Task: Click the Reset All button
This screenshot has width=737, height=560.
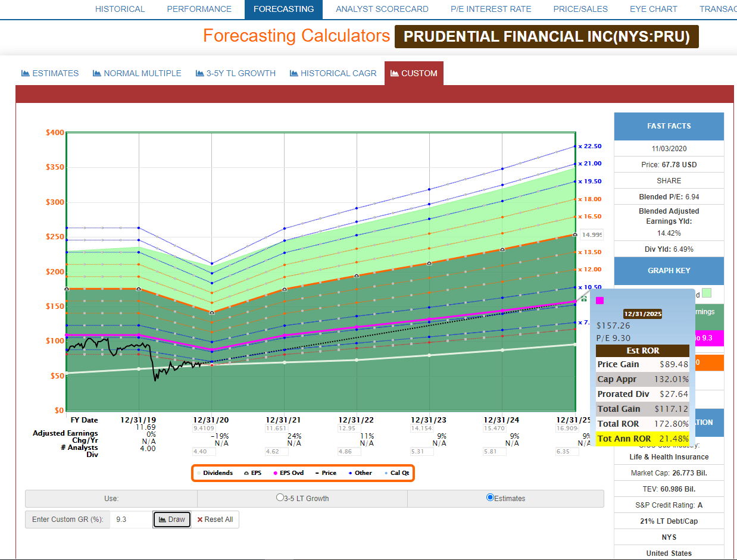Action: (x=215, y=520)
